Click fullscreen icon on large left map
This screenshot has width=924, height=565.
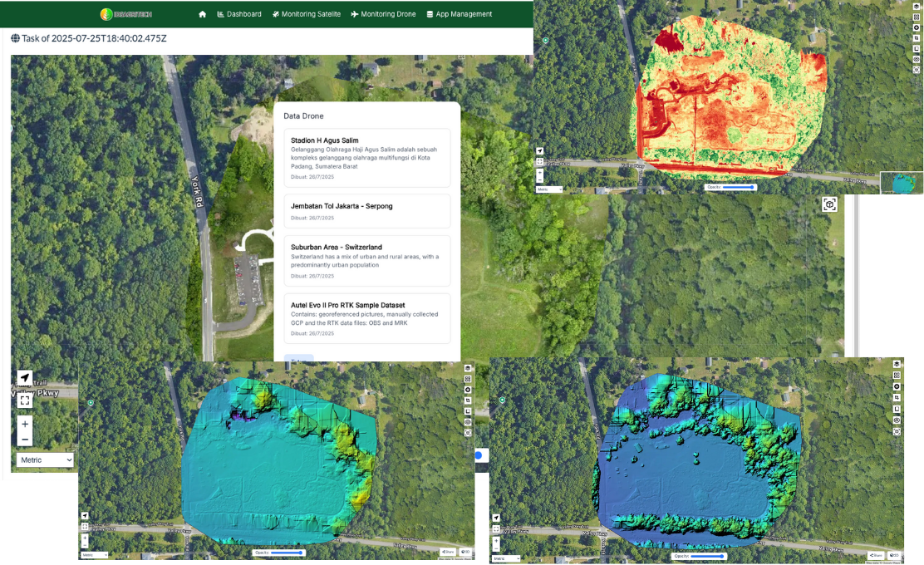click(x=25, y=400)
